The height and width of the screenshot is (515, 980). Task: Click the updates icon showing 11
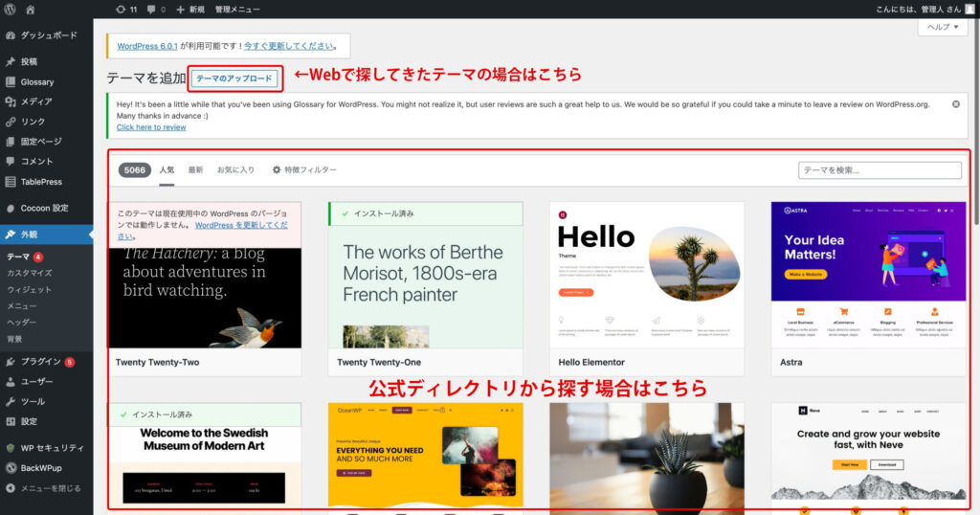tap(125, 9)
